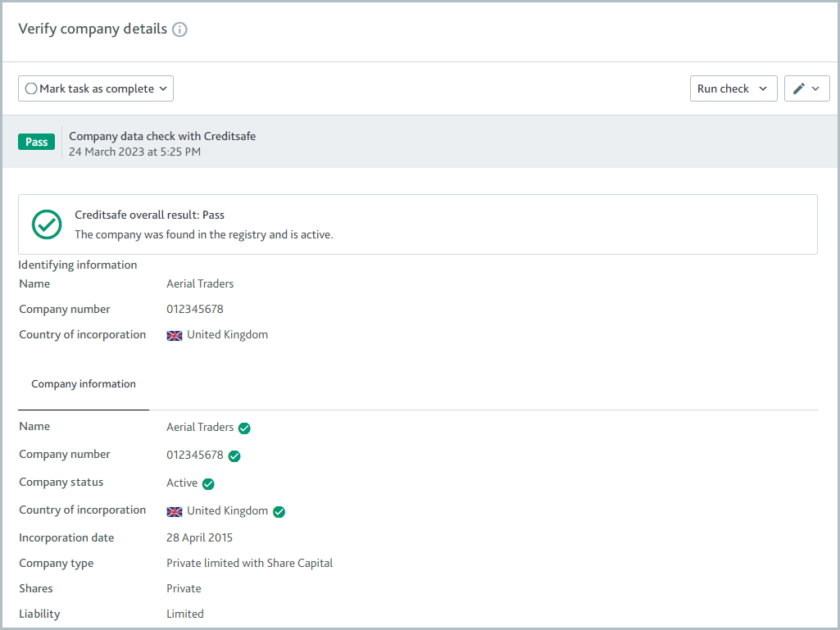Click the verified check next to company number 012345678
The image size is (840, 630).
(x=234, y=456)
